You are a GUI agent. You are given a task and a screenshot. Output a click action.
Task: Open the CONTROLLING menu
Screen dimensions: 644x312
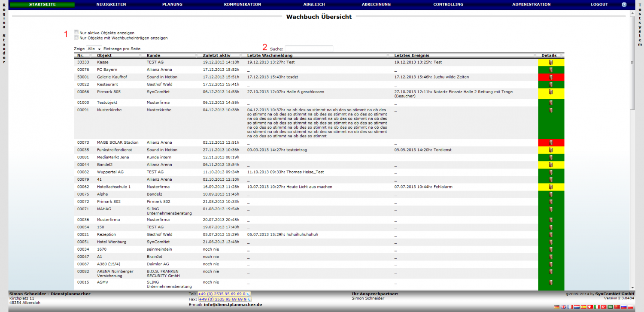pos(448,5)
